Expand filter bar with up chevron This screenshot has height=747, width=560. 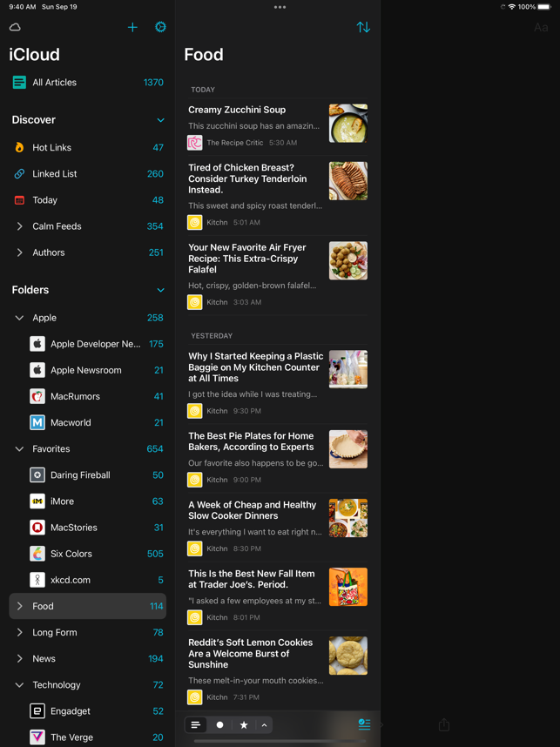[x=264, y=724]
